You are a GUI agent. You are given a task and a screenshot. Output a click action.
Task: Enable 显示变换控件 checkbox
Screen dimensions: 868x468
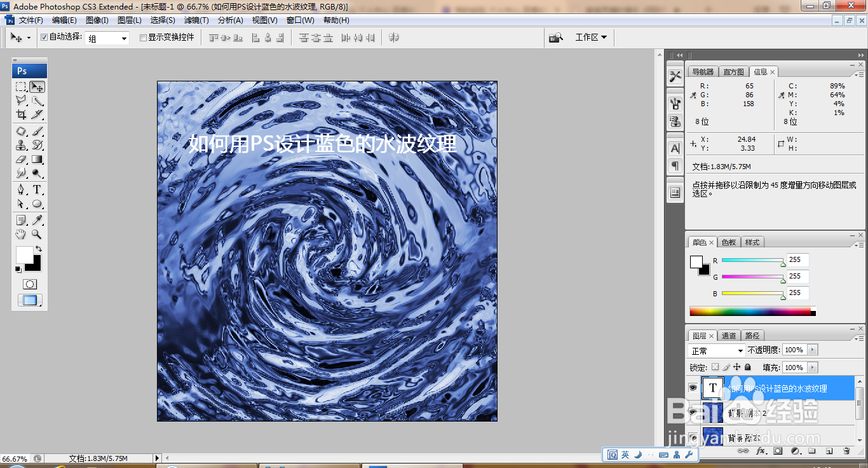(143, 38)
